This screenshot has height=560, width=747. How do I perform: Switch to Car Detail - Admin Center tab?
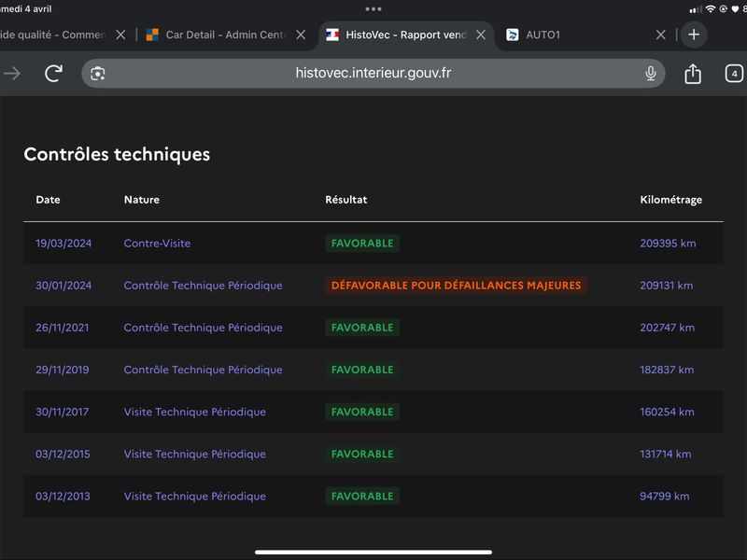pos(224,35)
